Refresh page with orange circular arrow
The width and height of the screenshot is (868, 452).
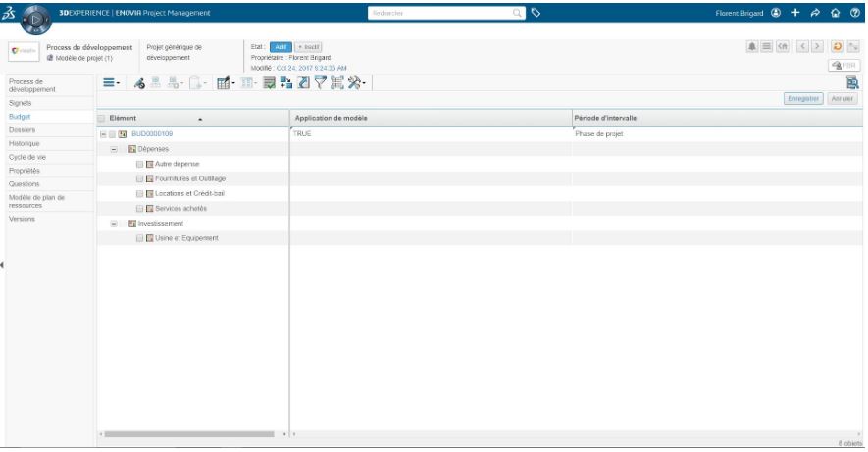[x=838, y=46]
